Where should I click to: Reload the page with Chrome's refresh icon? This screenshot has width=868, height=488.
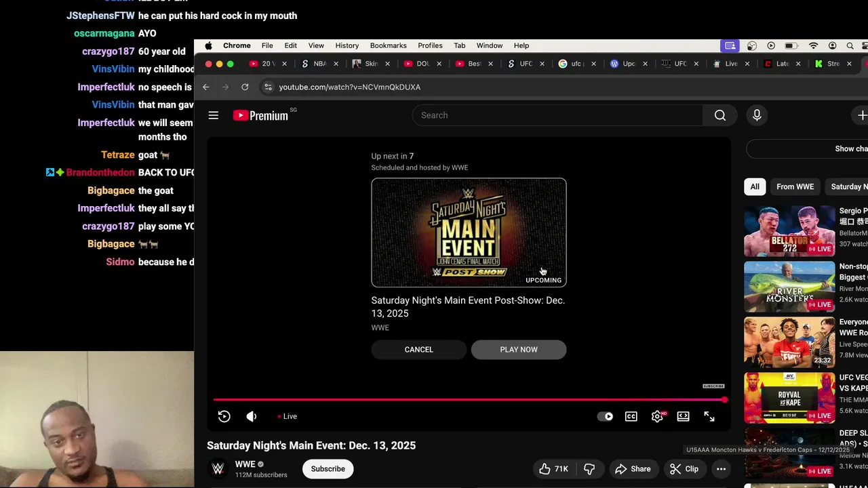pyautogui.click(x=245, y=87)
